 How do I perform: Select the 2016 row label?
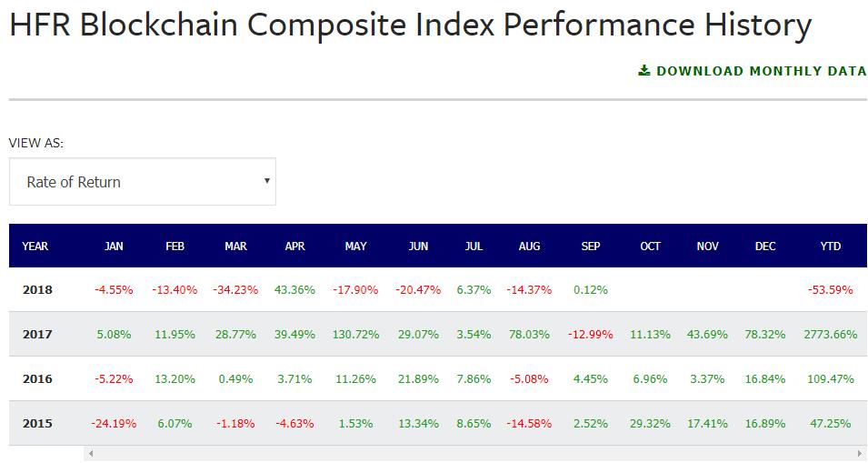pyautogui.click(x=37, y=378)
